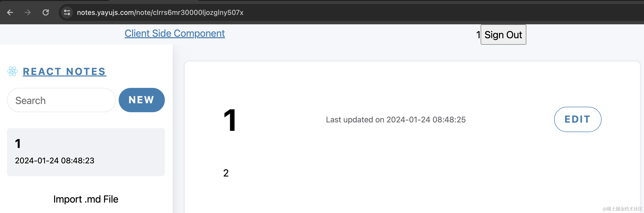644x213 pixels.
Task: Click the React atom logo
Action: (x=12, y=71)
